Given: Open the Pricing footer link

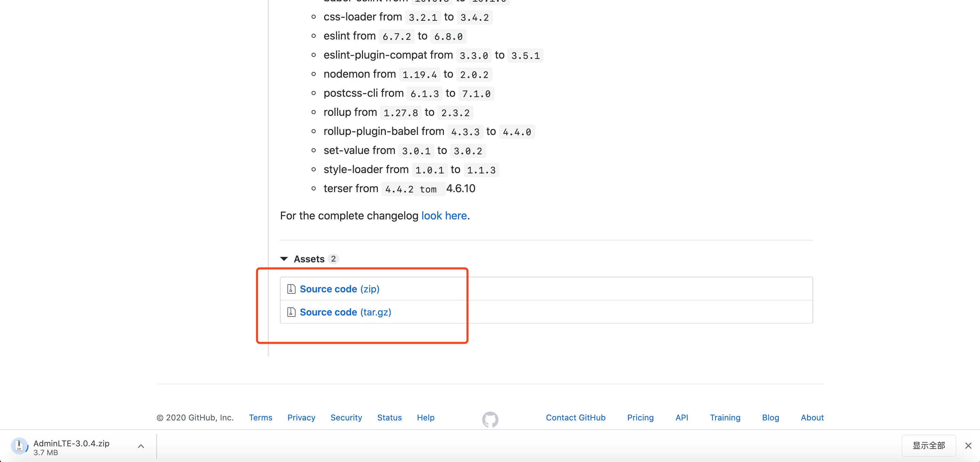Looking at the screenshot, I should click(640, 417).
